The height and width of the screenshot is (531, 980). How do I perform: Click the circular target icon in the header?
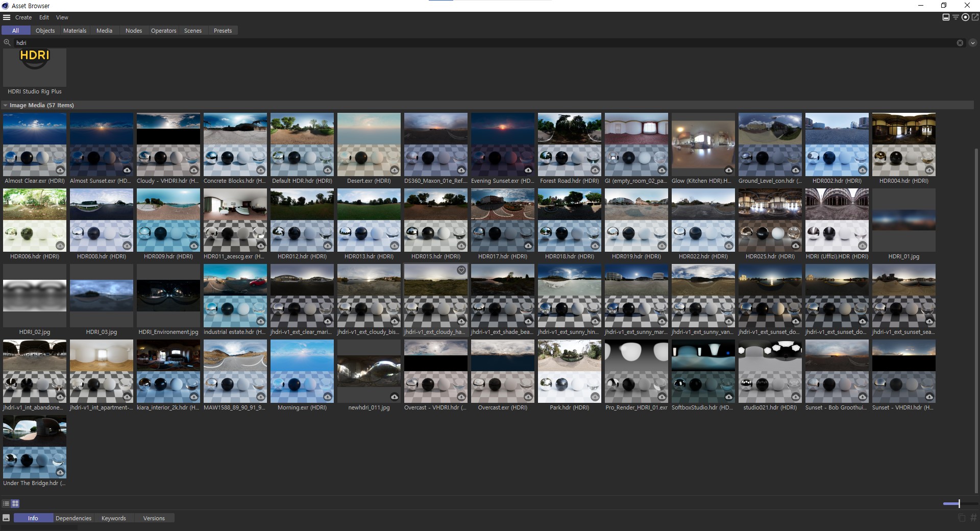[x=965, y=17]
